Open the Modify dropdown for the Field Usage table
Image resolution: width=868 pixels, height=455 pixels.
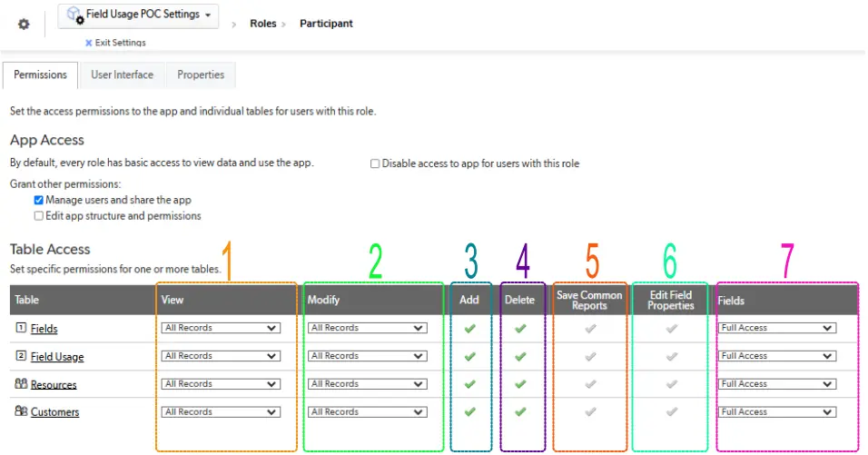[x=367, y=357]
